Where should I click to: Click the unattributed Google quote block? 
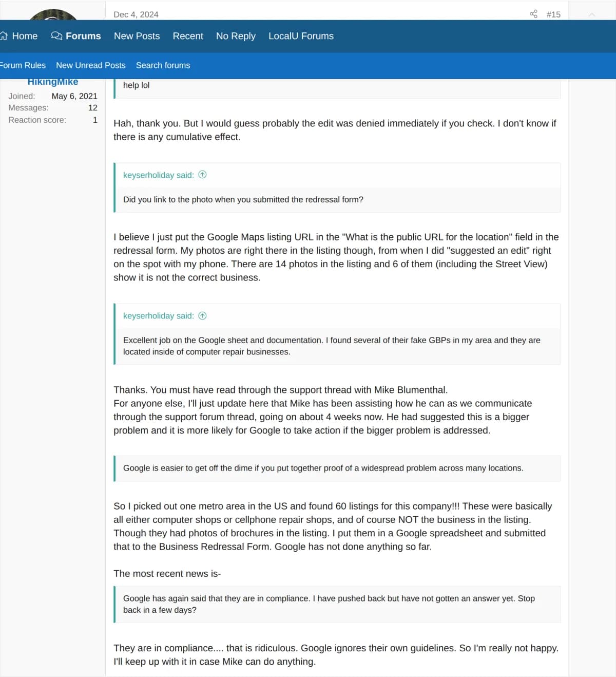click(x=323, y=468)
